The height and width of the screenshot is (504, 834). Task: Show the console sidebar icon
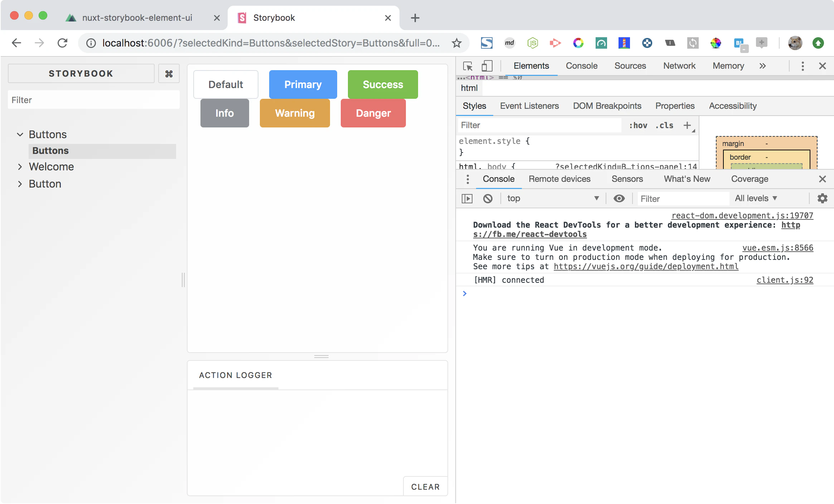coord(467,199)
